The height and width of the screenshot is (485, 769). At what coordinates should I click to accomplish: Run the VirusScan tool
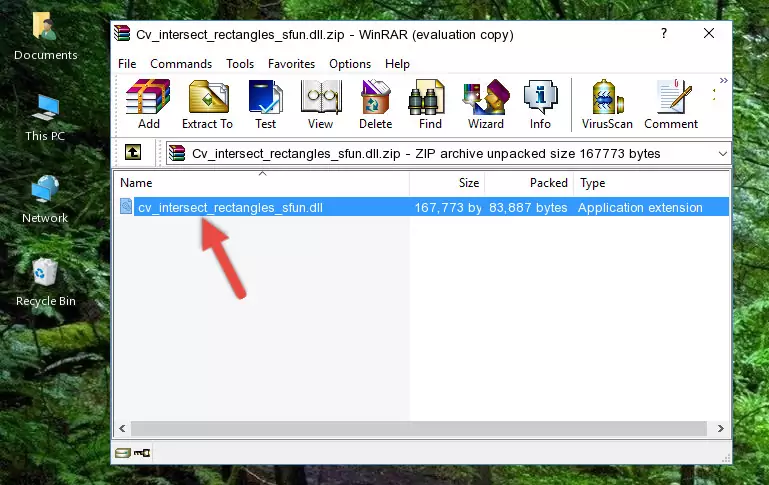tap(607, 104)
